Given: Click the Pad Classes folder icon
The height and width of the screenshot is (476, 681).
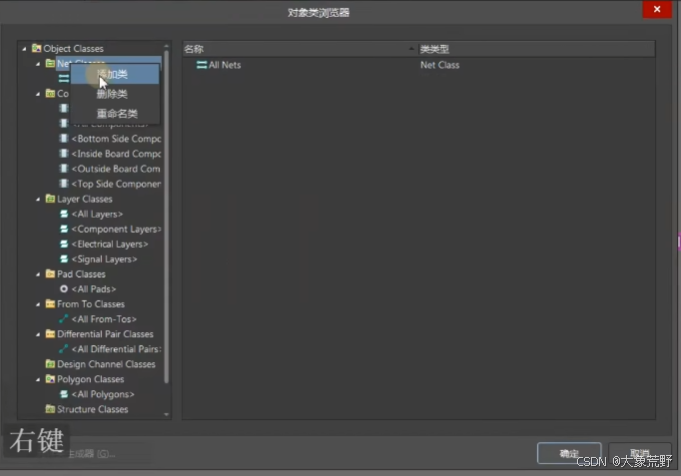Looking at the screenshot, I should click(50, 274).
